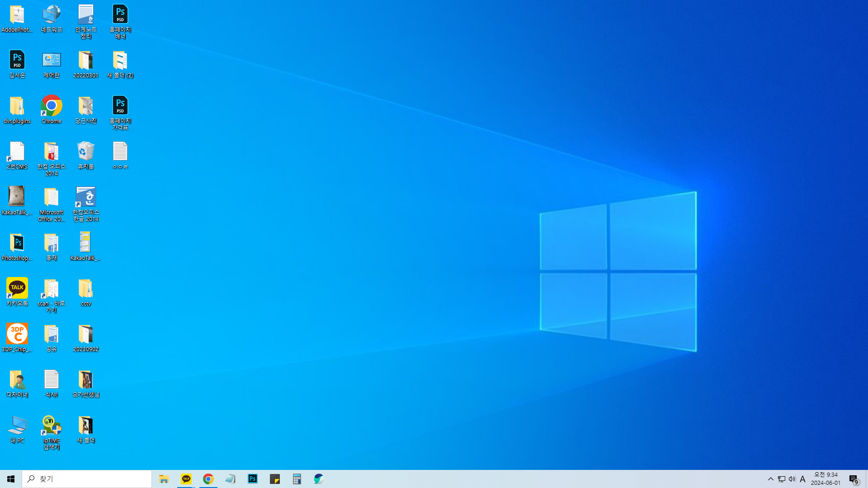Open File Explorer from the taskbar
Screen dimensions: 868x488
pos(164,479)
